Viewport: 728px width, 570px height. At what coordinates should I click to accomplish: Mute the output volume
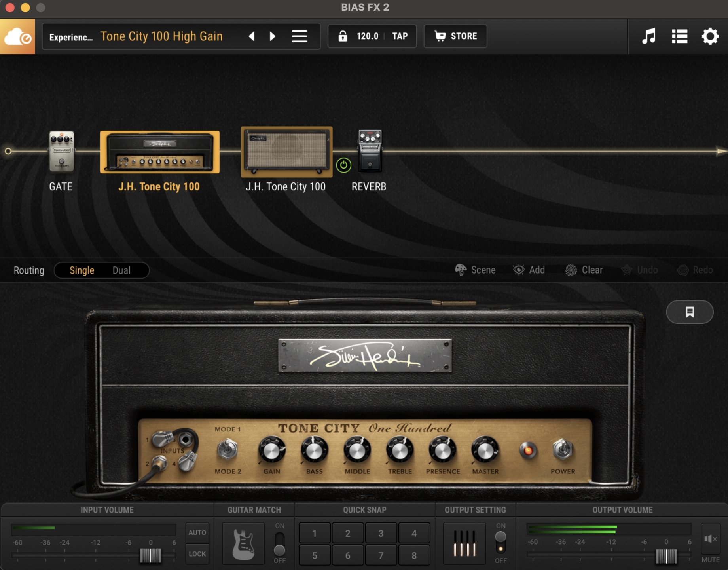coord(710,539)
